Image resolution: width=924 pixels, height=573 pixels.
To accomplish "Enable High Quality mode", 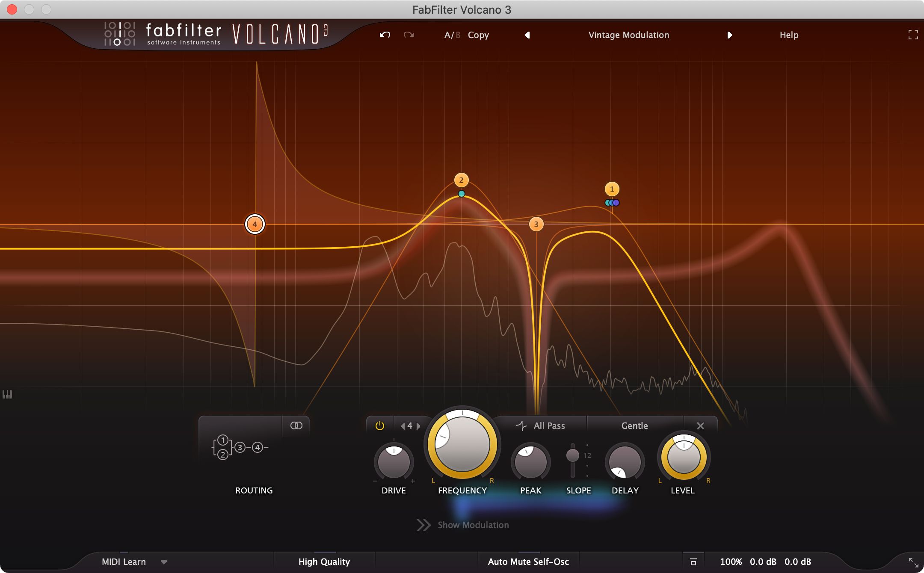I will pyautogui.click(x=324, y=561).
